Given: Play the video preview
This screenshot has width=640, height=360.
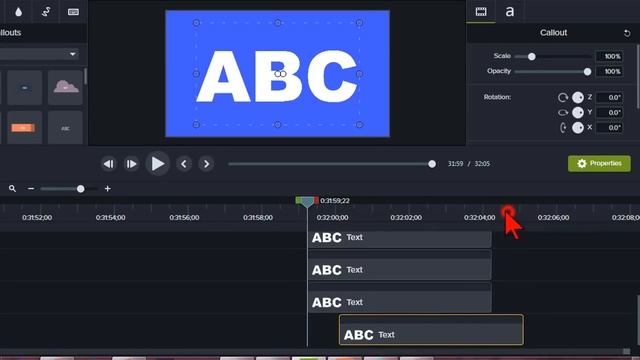Looking at the screenshot, I should (158, 164).
